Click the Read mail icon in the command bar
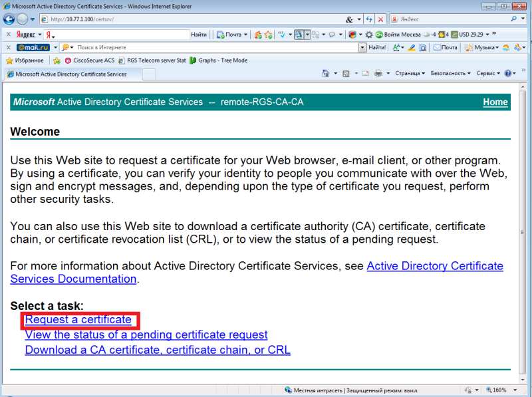The height and width of the screenshot is (397, 532). (365, 73)
